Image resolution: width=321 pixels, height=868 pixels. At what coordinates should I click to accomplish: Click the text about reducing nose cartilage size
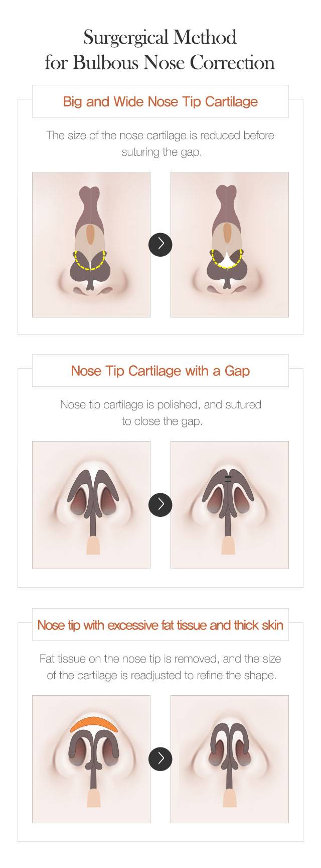point(160,144)
